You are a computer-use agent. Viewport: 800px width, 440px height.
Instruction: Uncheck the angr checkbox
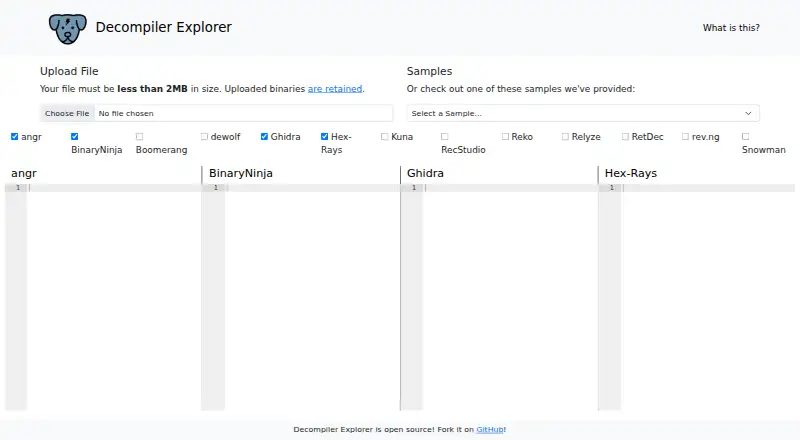pos(14,136)
